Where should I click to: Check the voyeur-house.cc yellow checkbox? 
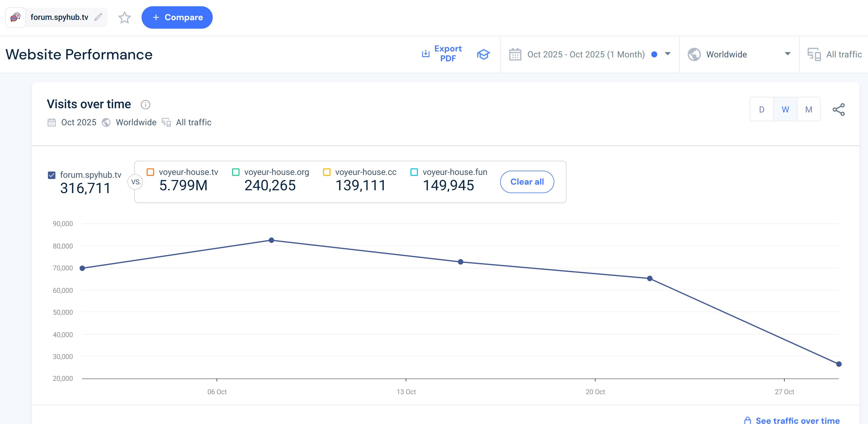(x=326, y=172)
